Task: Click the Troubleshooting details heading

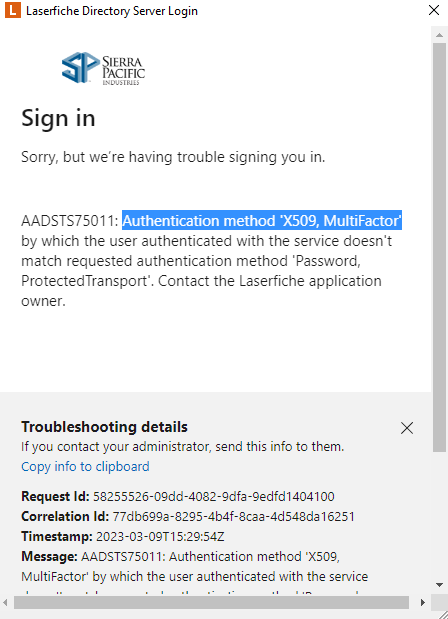Action: point(105,427)
